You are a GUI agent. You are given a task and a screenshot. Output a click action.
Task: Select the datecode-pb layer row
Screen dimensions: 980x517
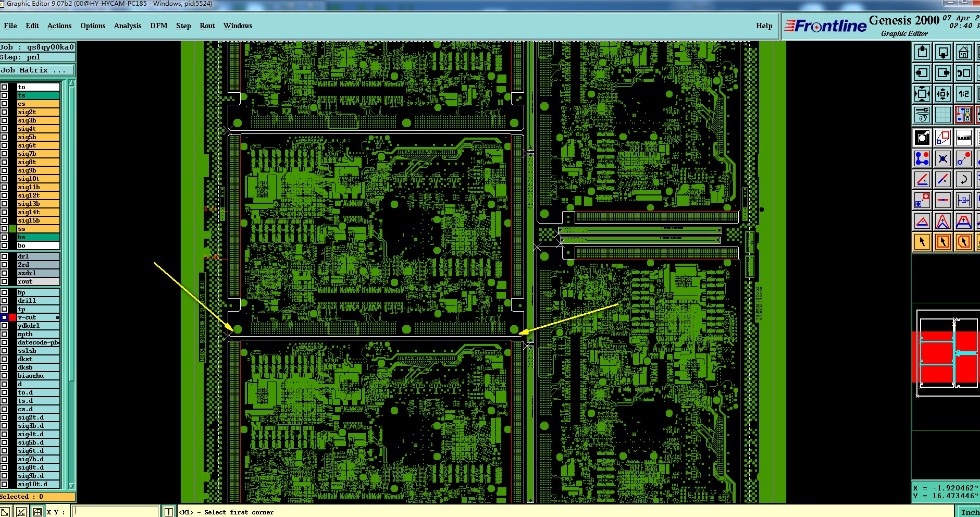click(39, 342)
